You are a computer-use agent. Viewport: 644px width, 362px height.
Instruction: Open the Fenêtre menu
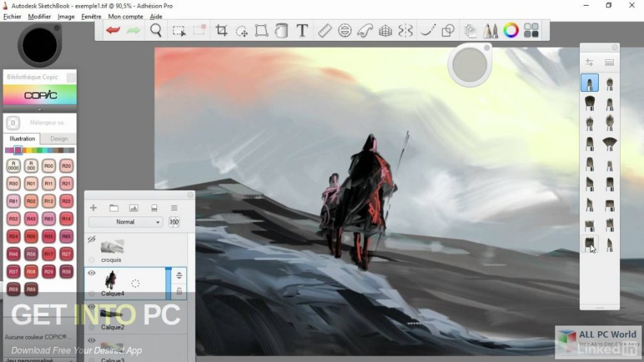pyautogui.click(x=91, y=16)
